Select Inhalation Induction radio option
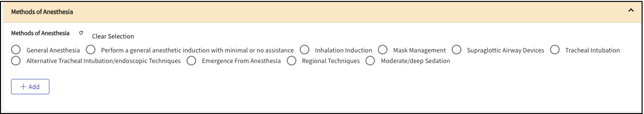The height and width of the screenshot is (114, 644). (304, 50)
